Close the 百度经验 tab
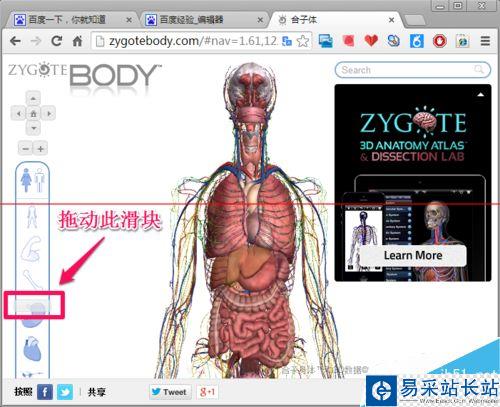The width and height of the screenshot is (500, 407). [260, 20]
